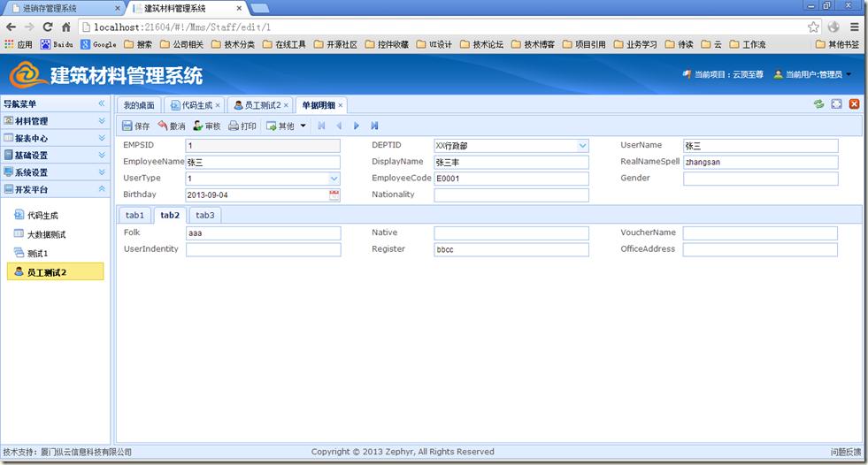Close the 代码生成 tab

click(218, 105)
